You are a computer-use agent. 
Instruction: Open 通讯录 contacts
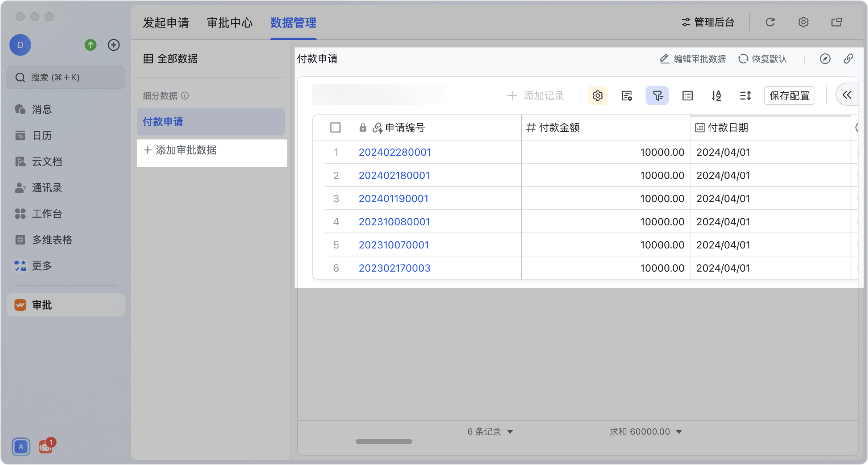pos(38,188)
